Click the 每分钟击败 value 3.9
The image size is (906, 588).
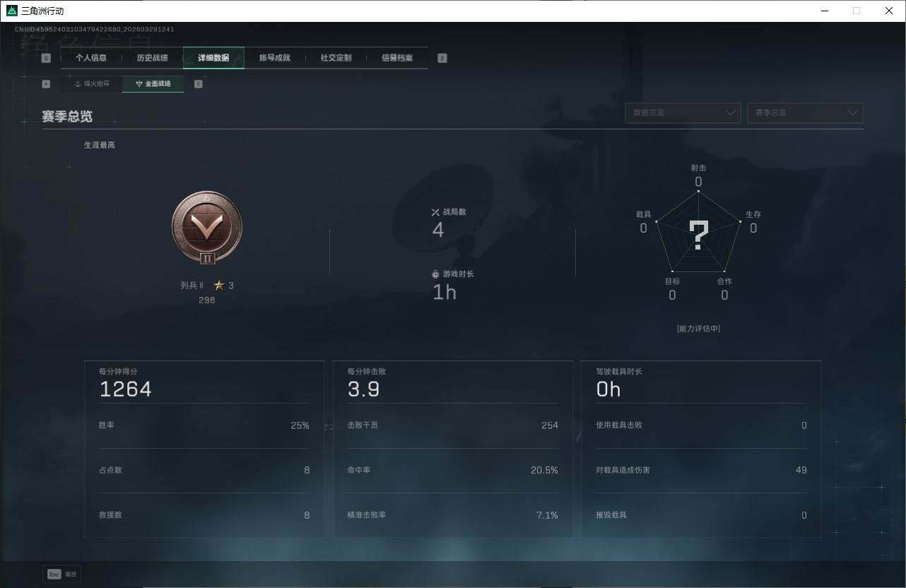tap(364, 389)
